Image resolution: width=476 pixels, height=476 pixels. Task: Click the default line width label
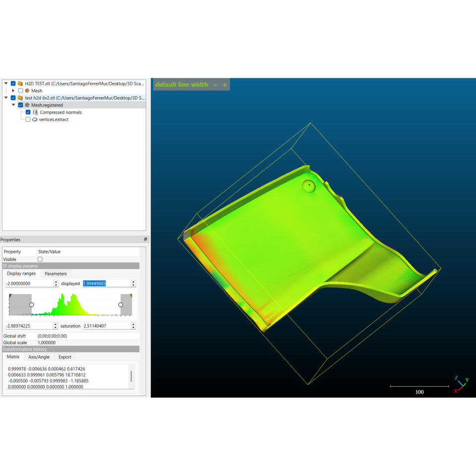(181, 85)
